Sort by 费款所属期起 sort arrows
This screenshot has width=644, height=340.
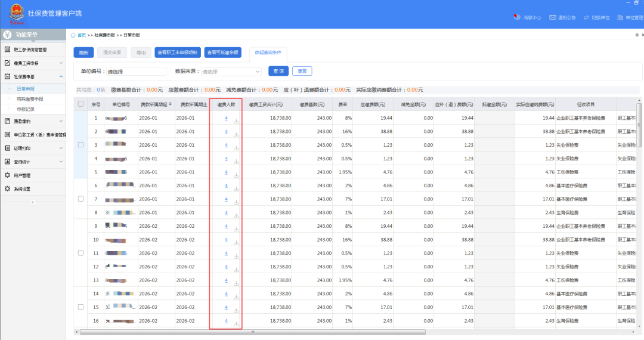171,104
